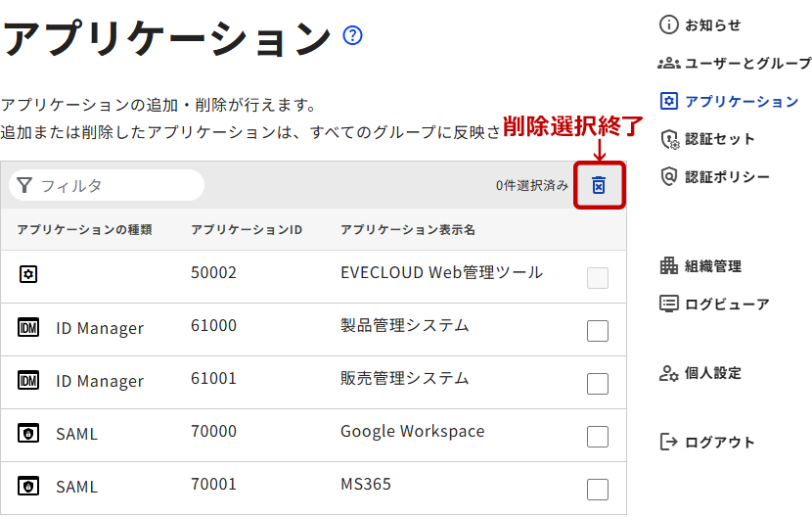812x517 pixels.
Task: Click the SAML icon for Google Workspace
Action: [28, 433]
